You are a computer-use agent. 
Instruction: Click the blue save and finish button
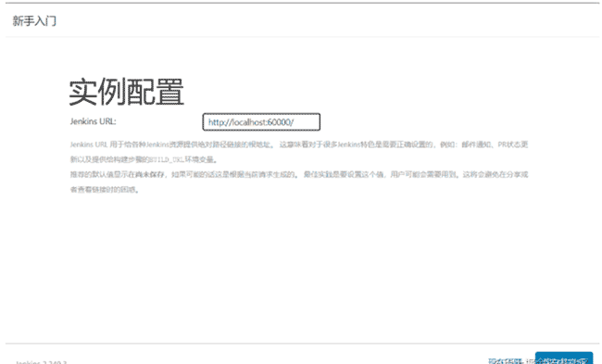(564, 358)
